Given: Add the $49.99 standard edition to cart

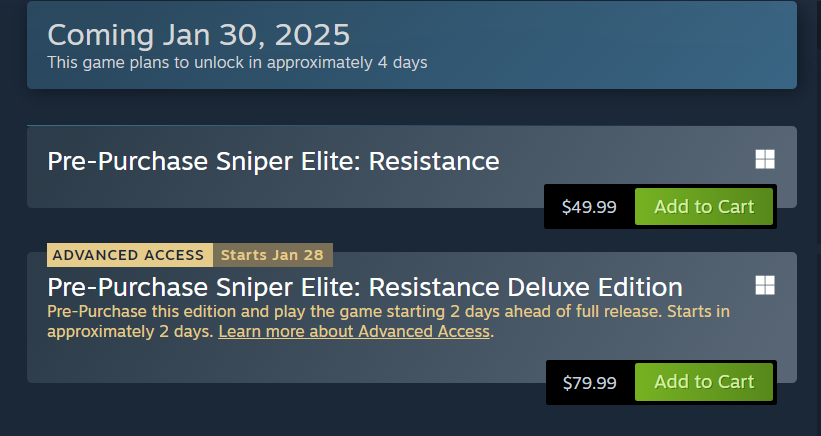Looking at the screenshot, I should [x=704, y=207].
